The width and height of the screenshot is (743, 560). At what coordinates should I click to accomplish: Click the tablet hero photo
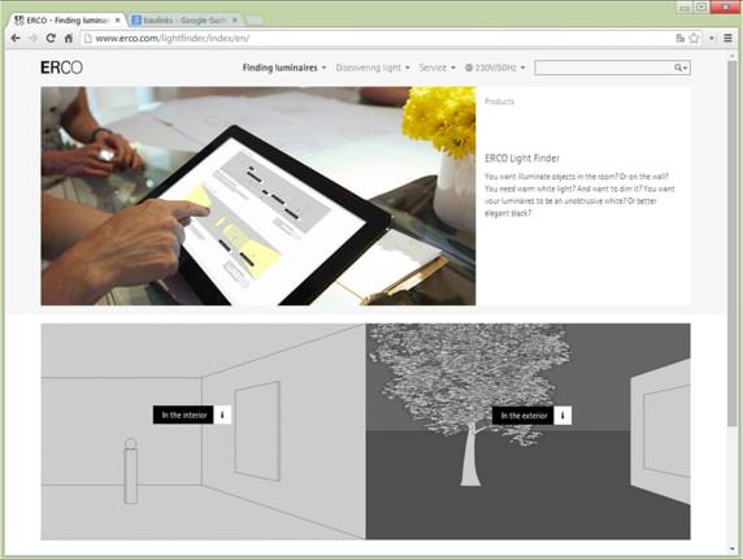pos(258,196)
